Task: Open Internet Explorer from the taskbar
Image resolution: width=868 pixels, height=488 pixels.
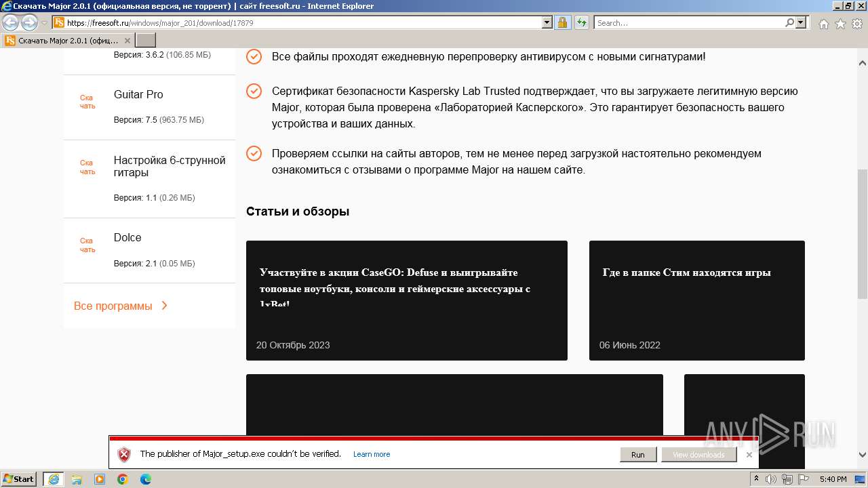Action: [x=54, y=479]
